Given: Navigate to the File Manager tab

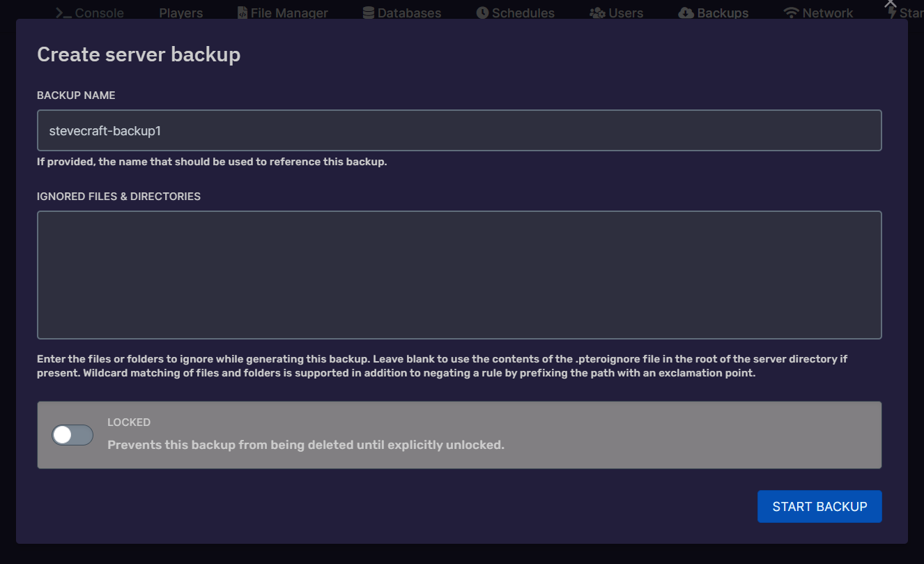Looking at the screenshot, I should 282,12.
